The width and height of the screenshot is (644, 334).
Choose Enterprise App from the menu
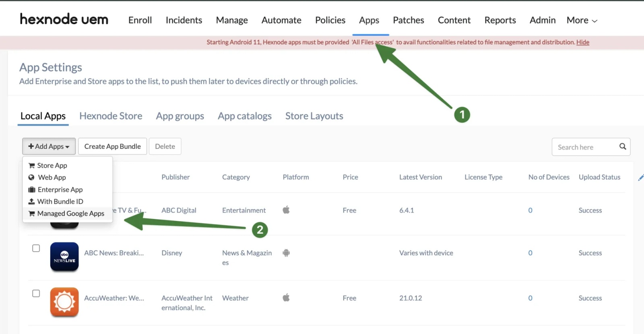click(68, 190)
